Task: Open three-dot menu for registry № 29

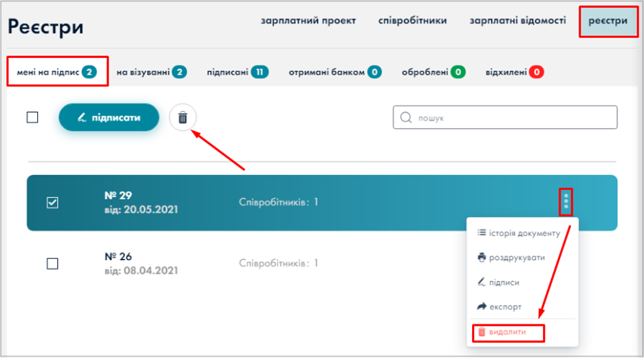Action: (566, 202)
